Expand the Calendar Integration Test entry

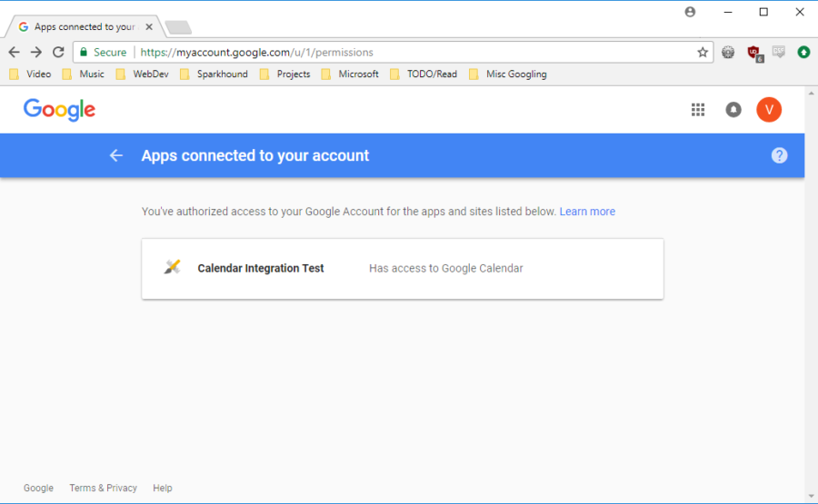tap(403, 269)
